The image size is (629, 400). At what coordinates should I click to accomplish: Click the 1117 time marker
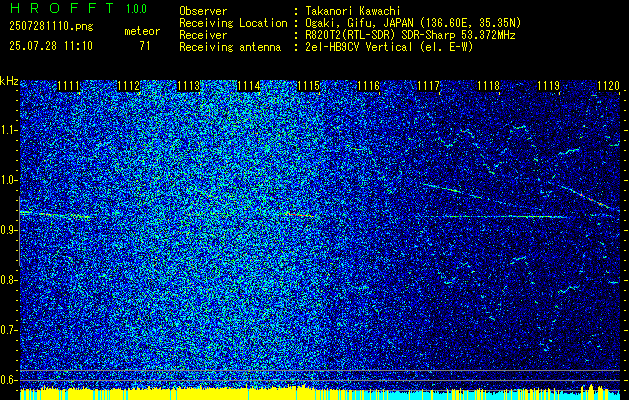tap(428, 86)
